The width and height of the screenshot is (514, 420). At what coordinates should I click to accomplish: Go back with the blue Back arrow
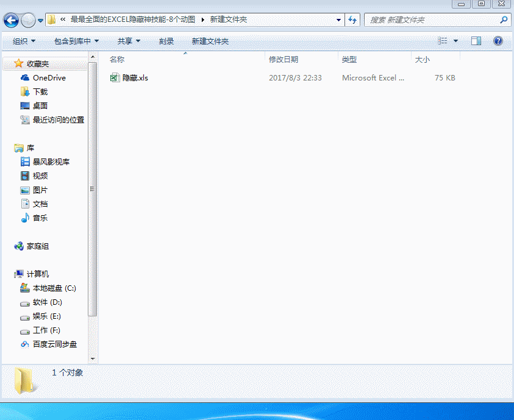point(11,20)
